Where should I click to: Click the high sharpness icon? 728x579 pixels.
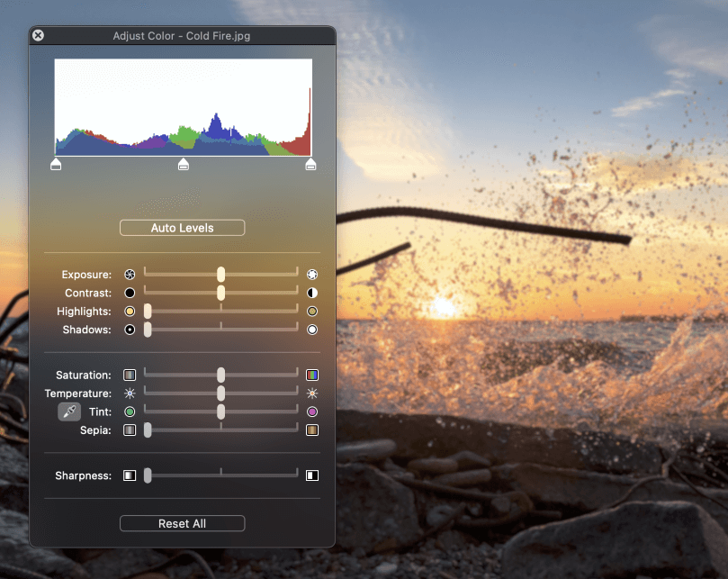pos(312,475)
